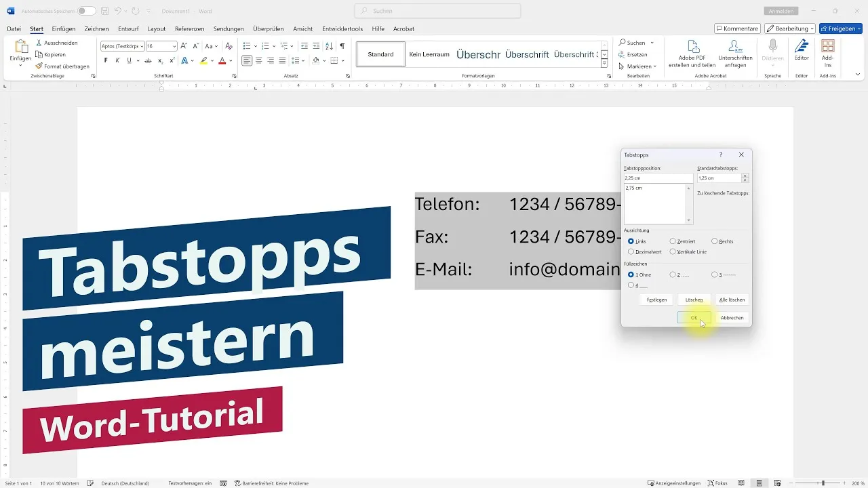Toggle bold formatting in the Schriftart group
The height and width of the screenshot is (488, 868).
(106, 60)
